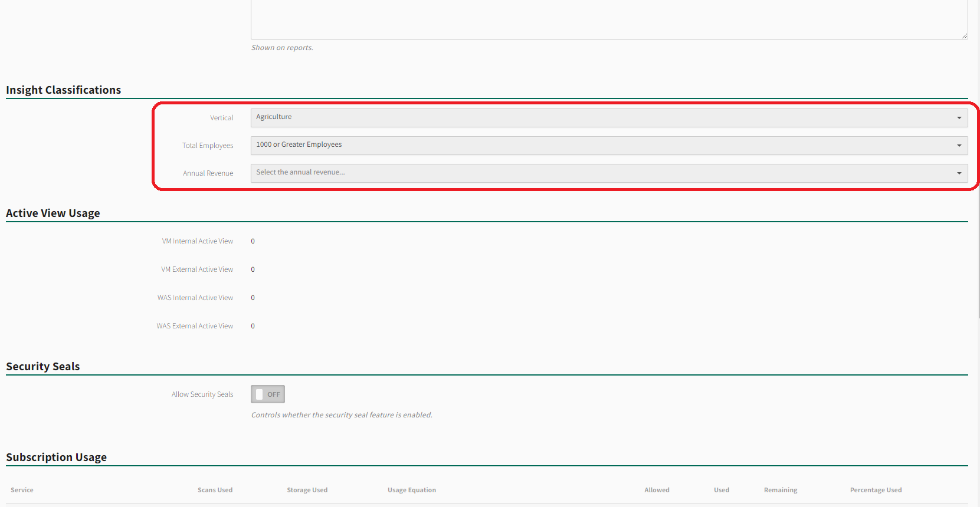Click the VM External Active View value
The image size is (980, 507).
point(253,269)
